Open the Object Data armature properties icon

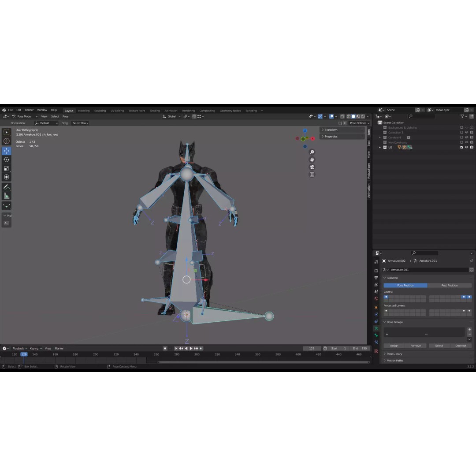click(376, 328)
